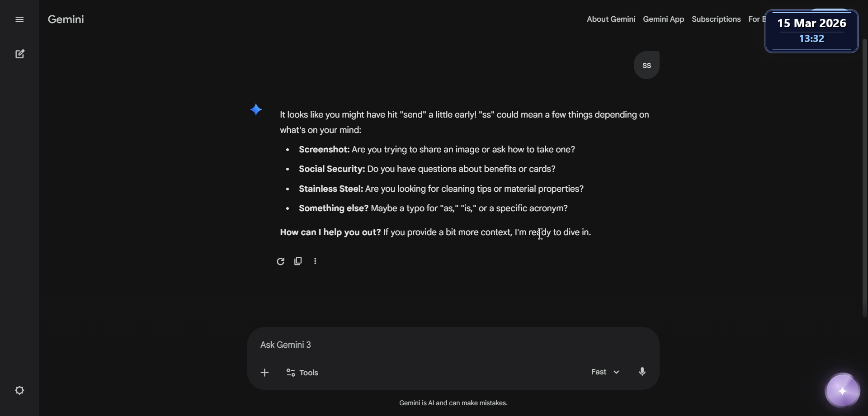868x416 pixels.
Task: Open settings gear in sidebar
Action: click(19, 390)
